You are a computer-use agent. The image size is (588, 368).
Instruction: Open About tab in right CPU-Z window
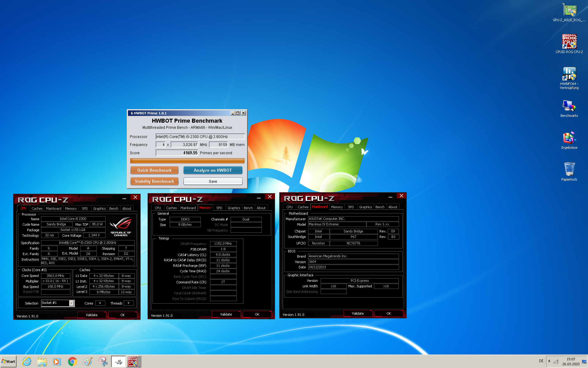click(x=393, y=207)
